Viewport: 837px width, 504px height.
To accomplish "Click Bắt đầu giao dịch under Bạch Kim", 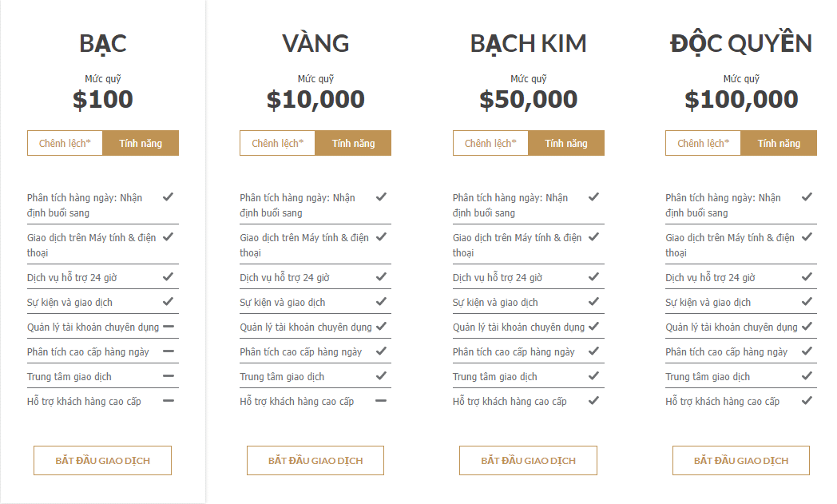I will [x=528, y=460].
